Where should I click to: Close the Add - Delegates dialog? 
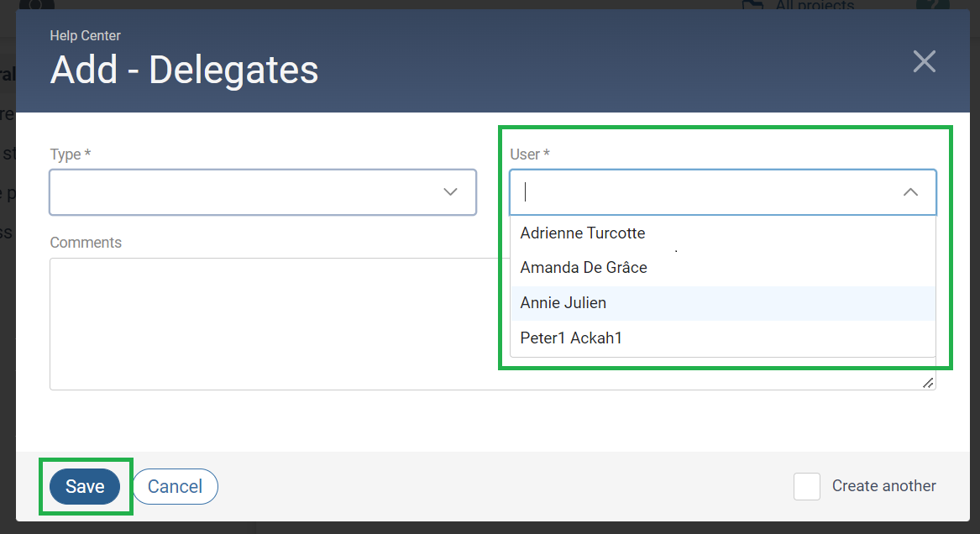pyautogui.click(x=924, y=61)
